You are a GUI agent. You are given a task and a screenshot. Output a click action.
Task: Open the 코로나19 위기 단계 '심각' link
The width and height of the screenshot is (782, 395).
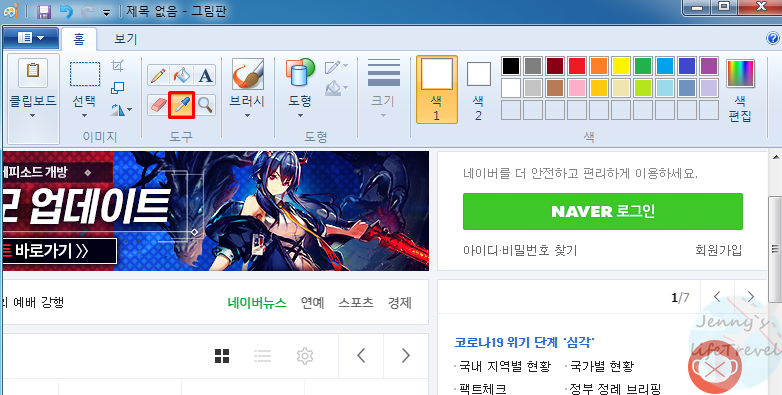(x=525, y=342)
